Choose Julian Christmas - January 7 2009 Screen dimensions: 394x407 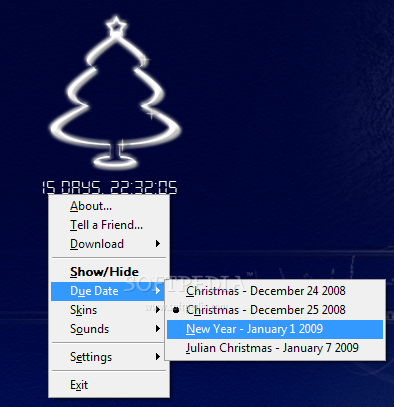click(x=275, y=348)
